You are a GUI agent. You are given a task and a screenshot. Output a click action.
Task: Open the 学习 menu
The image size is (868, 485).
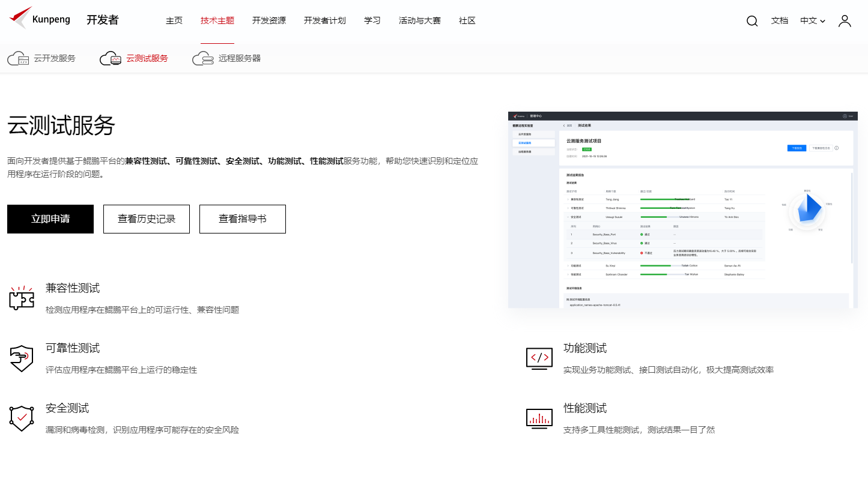tap(372, 21)
